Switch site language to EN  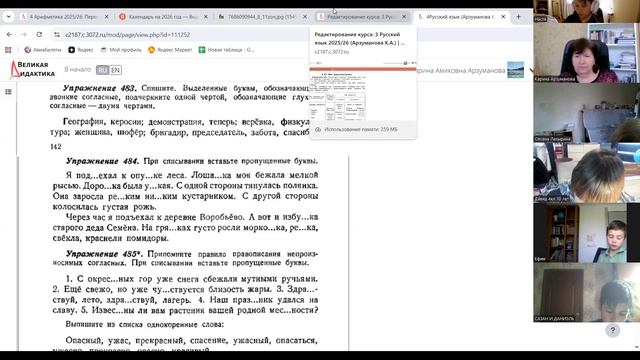pos(116,70)
